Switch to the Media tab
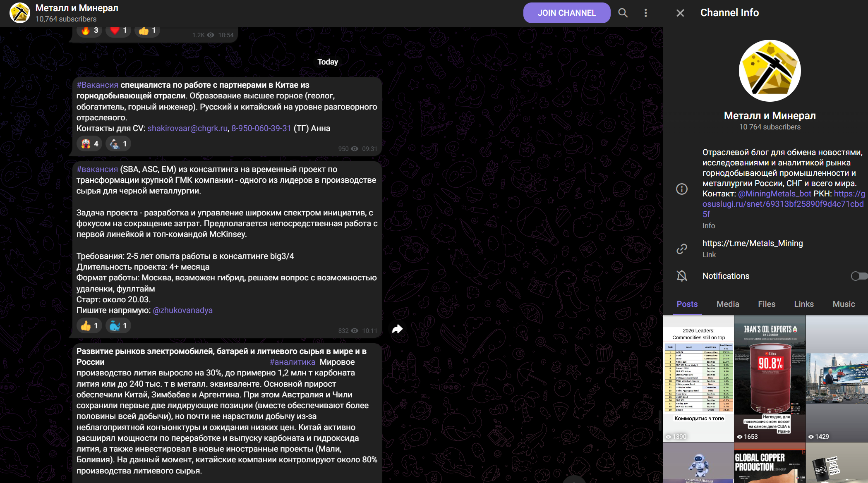Screen dimensions: 868x483 (x=727, y=304)
